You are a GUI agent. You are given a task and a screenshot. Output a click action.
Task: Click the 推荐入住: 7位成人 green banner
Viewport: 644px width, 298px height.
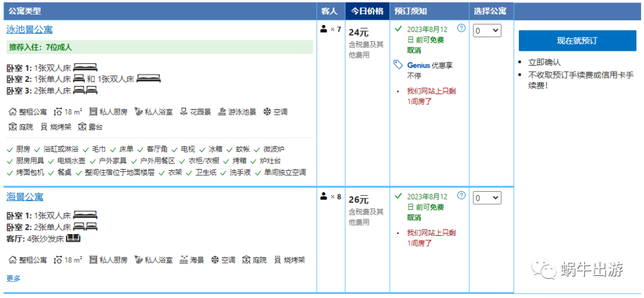[x=160, y=47]
